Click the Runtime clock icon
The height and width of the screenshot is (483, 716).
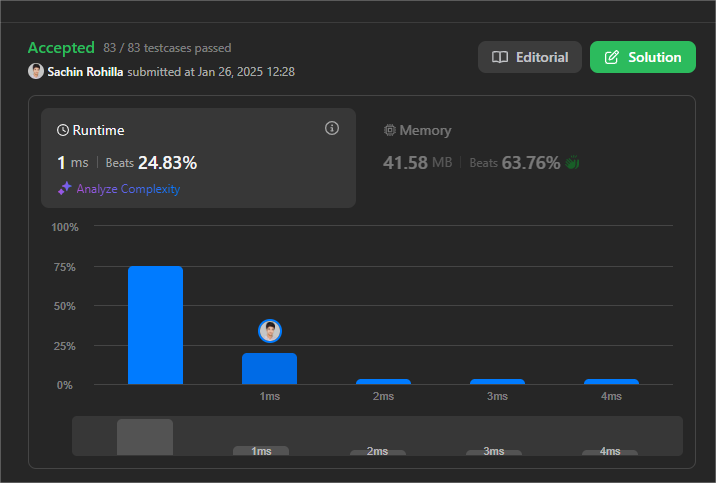(x=63, y=131)
